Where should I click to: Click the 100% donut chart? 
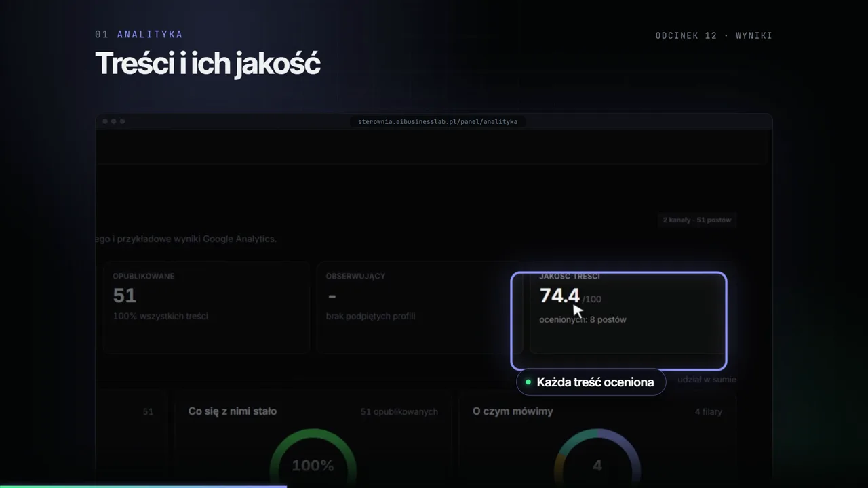[313, 458]
